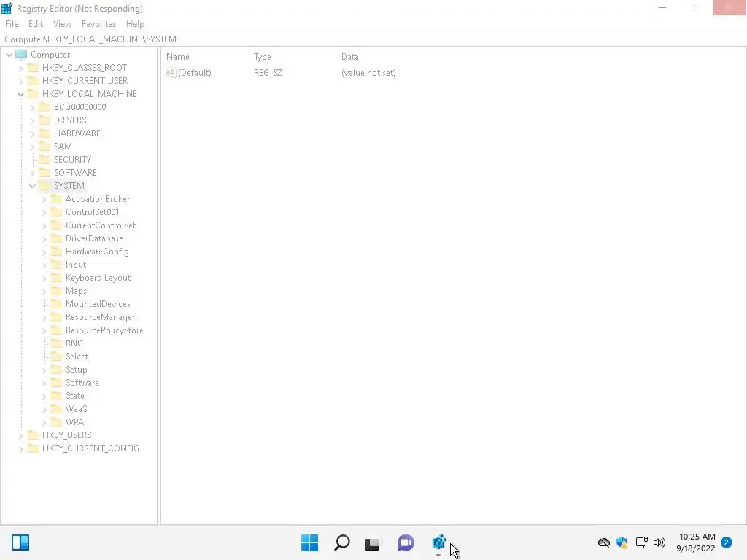Select the HardwareConfig key

[x=97, y=252]
